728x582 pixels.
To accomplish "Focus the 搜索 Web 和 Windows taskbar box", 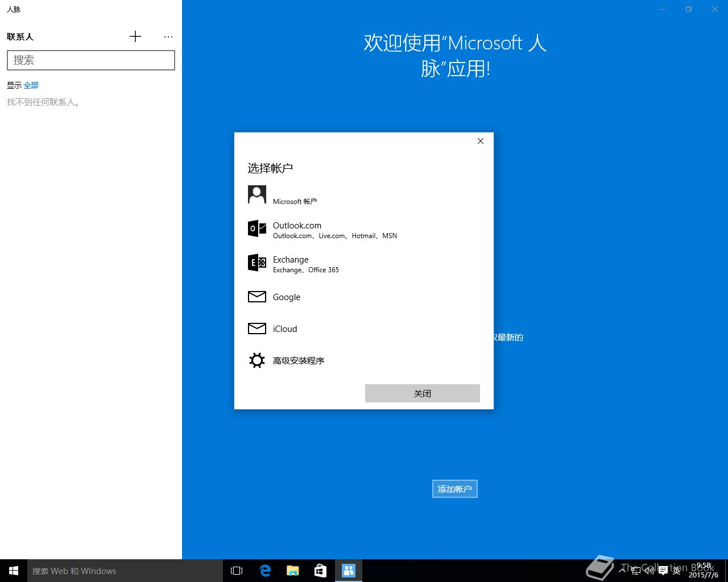I will point(125,571).
